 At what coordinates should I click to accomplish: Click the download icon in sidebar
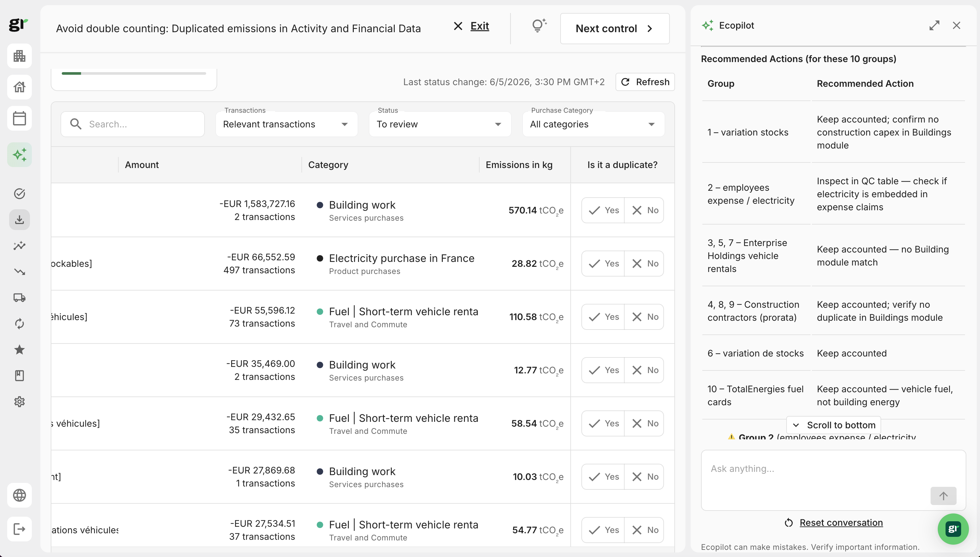[x=20, y=220]
